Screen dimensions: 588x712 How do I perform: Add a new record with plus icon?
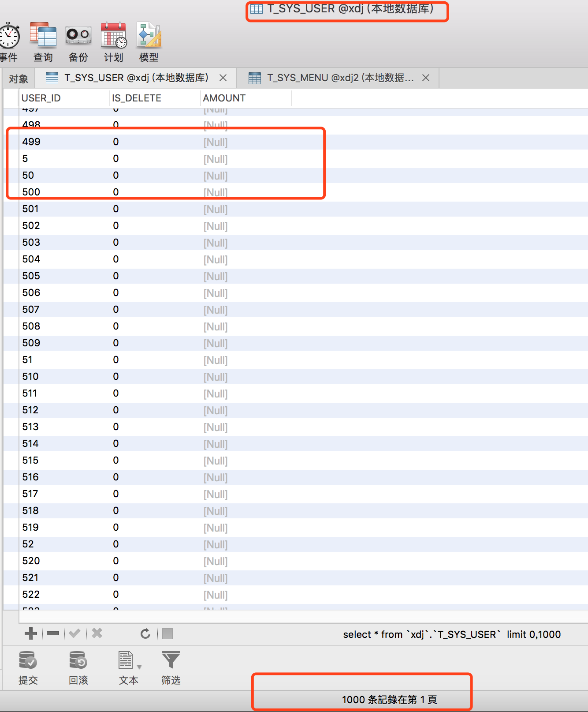click(x=31, y=633)
